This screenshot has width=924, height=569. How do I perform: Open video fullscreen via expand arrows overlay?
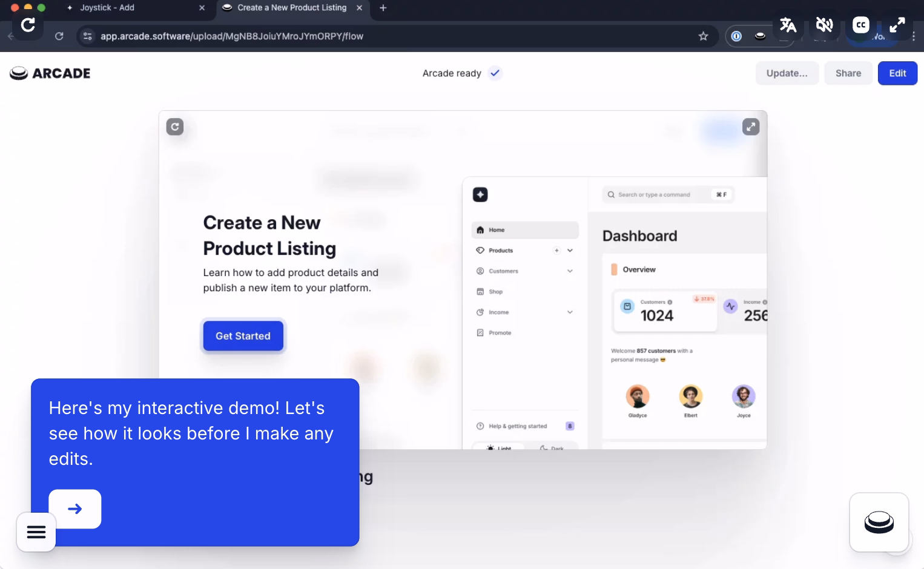(x=897, y=25)
